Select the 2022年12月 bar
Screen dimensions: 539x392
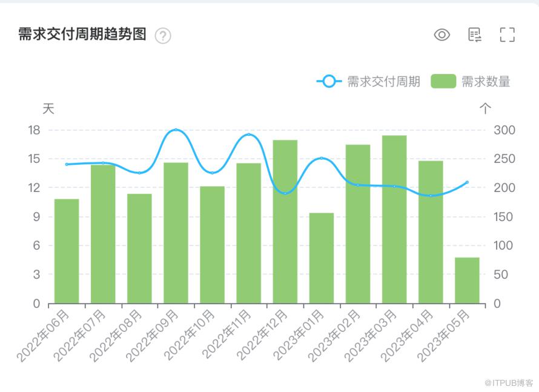tap(285, 222)
